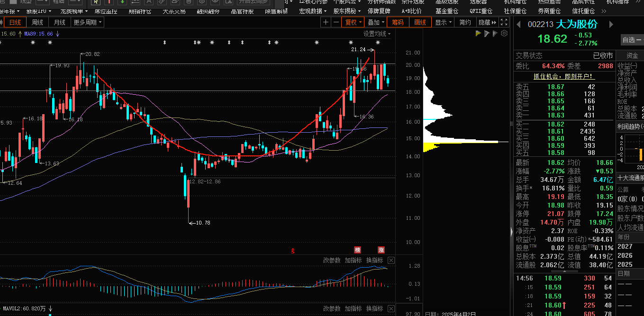
Task: Toggle 隐藏 to hide side panel
Action: [x=488, y=22]
